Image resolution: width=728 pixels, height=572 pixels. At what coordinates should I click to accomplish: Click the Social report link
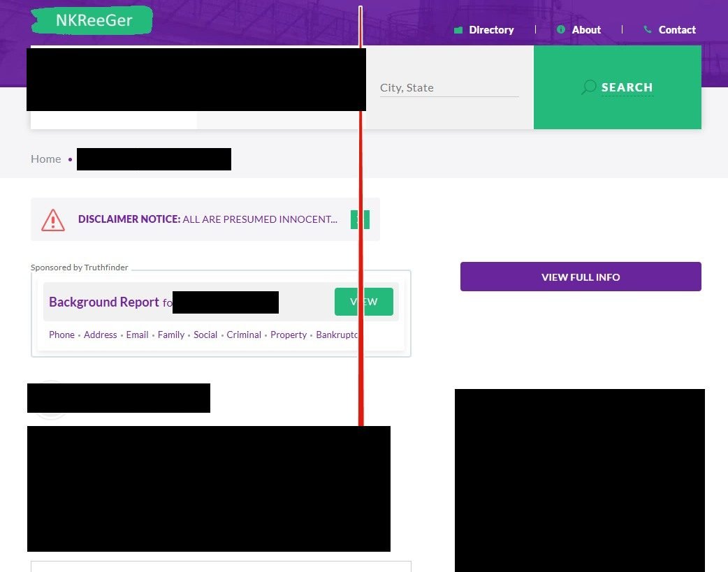(205, 335)
